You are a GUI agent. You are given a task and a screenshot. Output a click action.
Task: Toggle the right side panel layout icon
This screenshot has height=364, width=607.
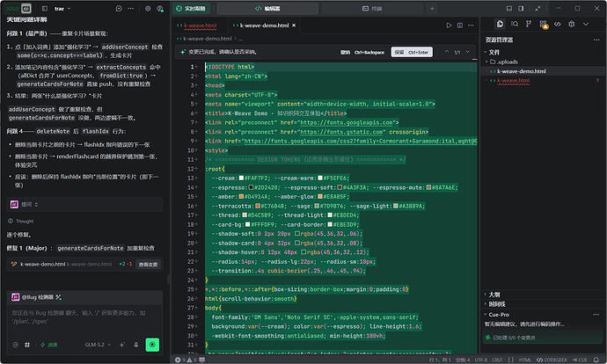[521, 9]
